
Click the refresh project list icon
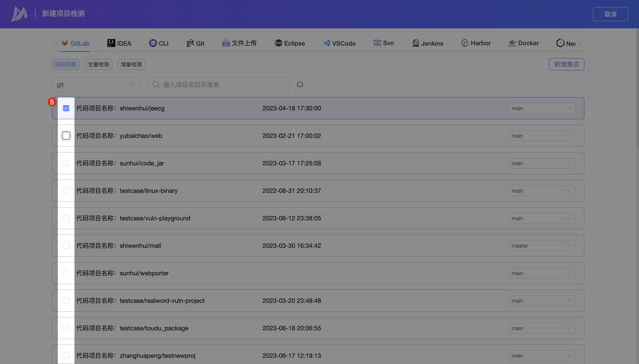(x=300, y=84)
